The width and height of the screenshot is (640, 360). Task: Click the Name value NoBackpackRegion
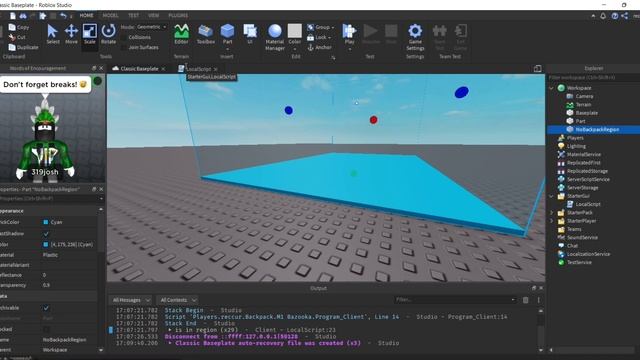click(x=64, y=340)
